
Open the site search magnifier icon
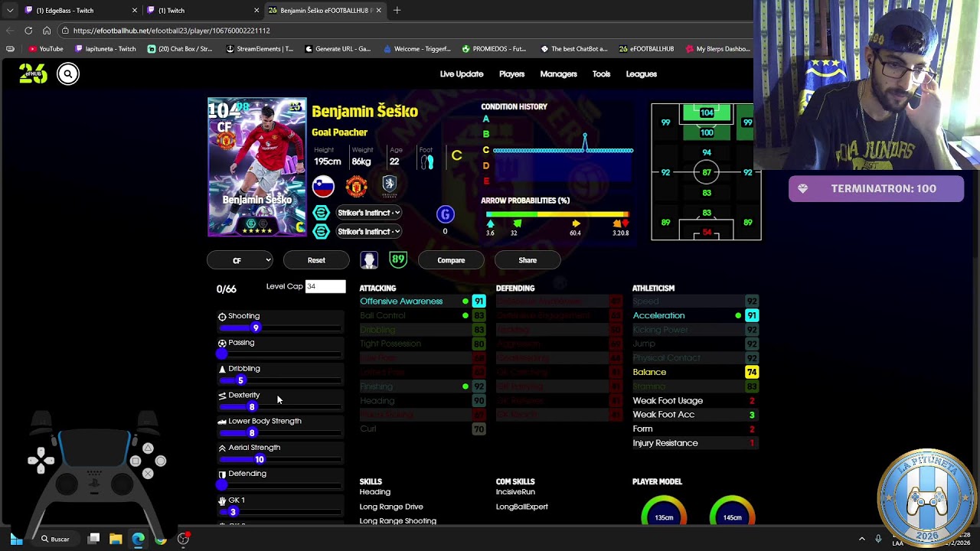pyautogui.click(x=67, y=73)
